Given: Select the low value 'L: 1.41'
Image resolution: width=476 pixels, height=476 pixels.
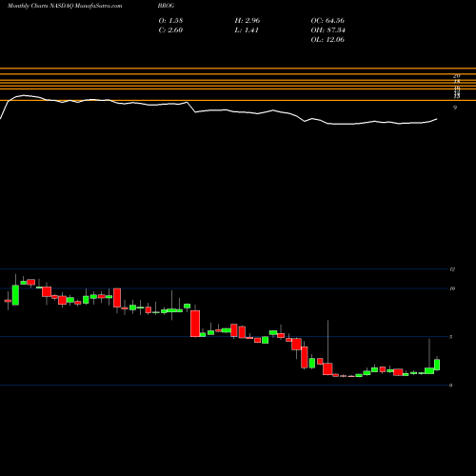Looking at the screenshot, I should coord(247,30).
